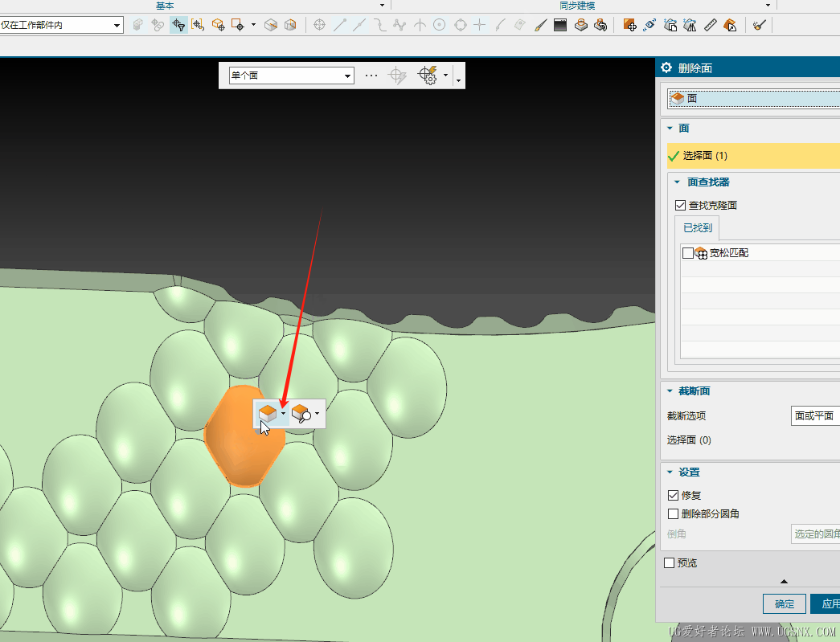Click the orange ring on block icon
The height and width of the screenshot is (642, 840).
point(580,25)
